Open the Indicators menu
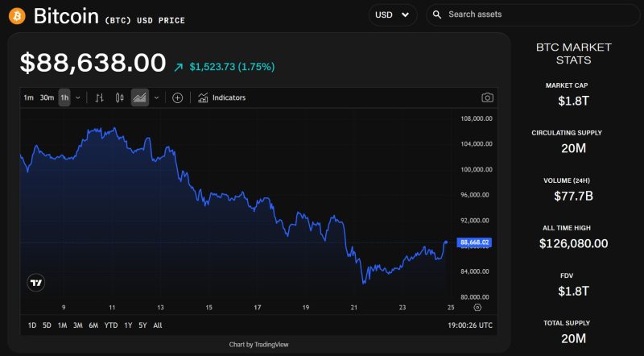This screenshot has width=644, height=356. click(222, 97)
